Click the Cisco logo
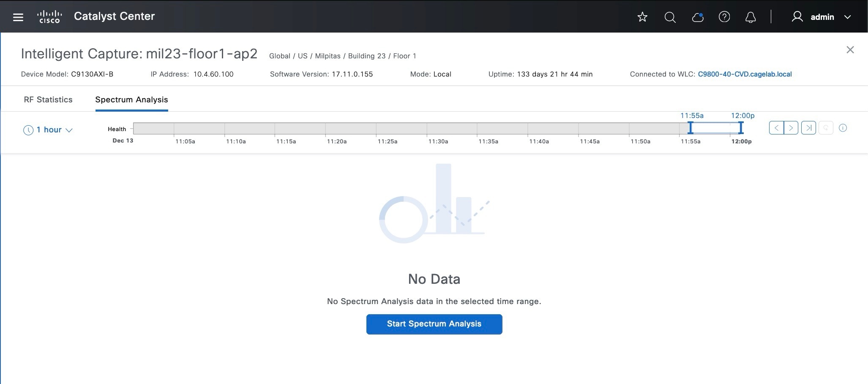Viewport: 868px width, 384px height. click(49, 17)
